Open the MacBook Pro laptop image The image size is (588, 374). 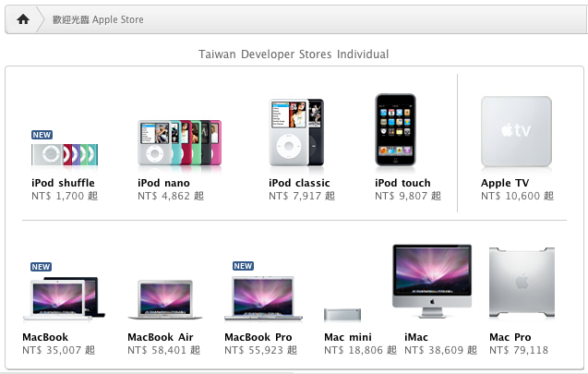263,298
